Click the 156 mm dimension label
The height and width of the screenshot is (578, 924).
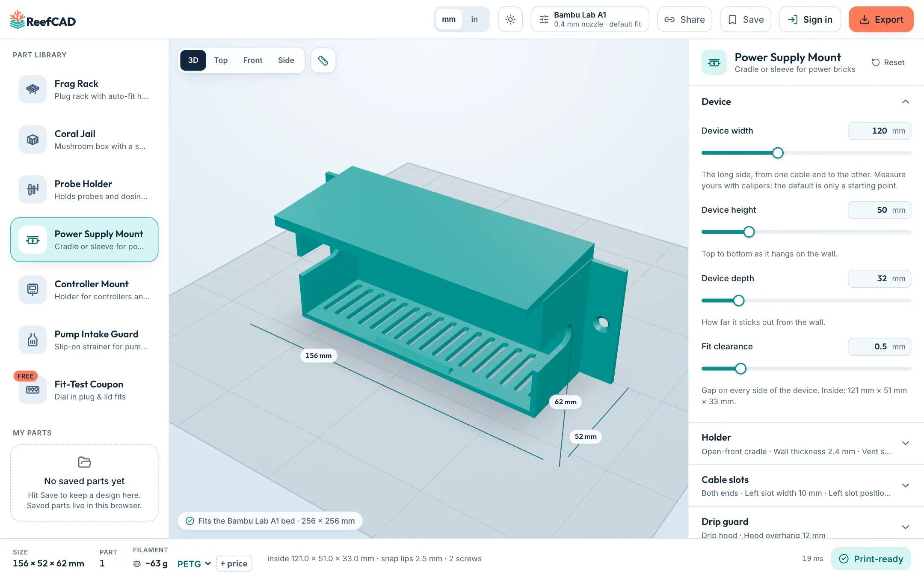click(x=318, y=355)
